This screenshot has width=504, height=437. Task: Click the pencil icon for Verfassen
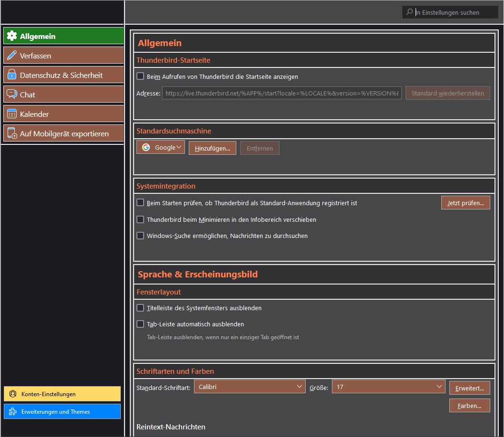12,56
